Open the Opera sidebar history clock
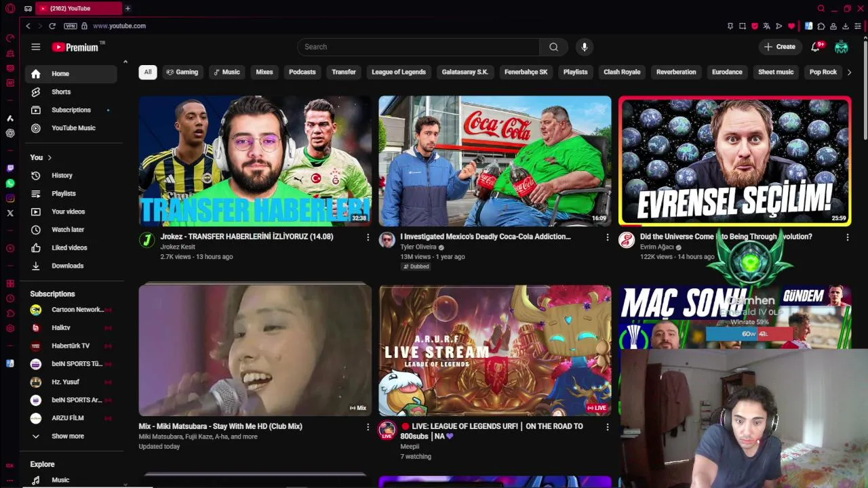 pos(10,299)
